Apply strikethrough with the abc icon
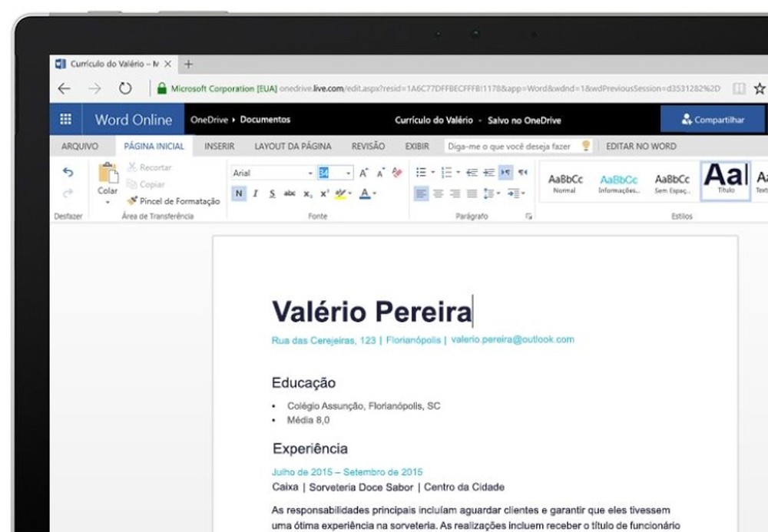The image size is (768, 532). point(290,193)
